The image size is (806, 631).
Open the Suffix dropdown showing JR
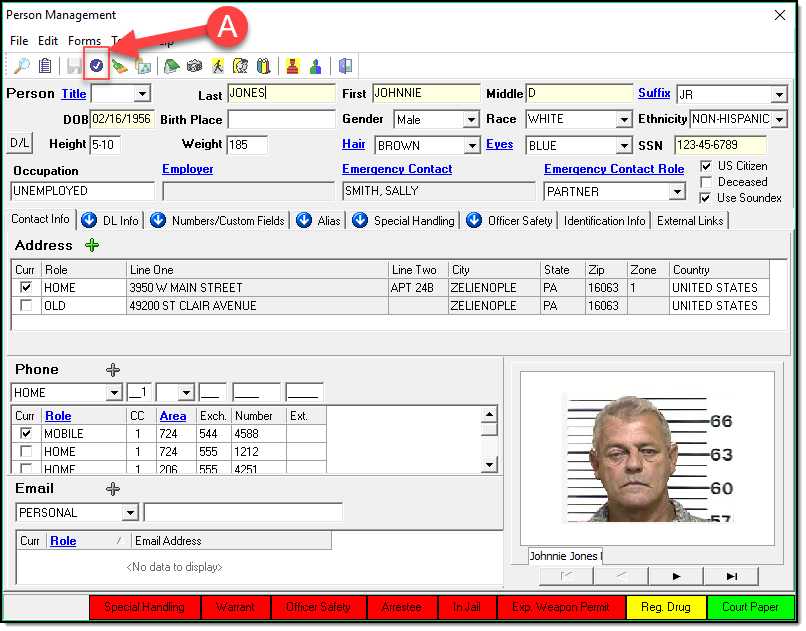click(x=779, y=95)
